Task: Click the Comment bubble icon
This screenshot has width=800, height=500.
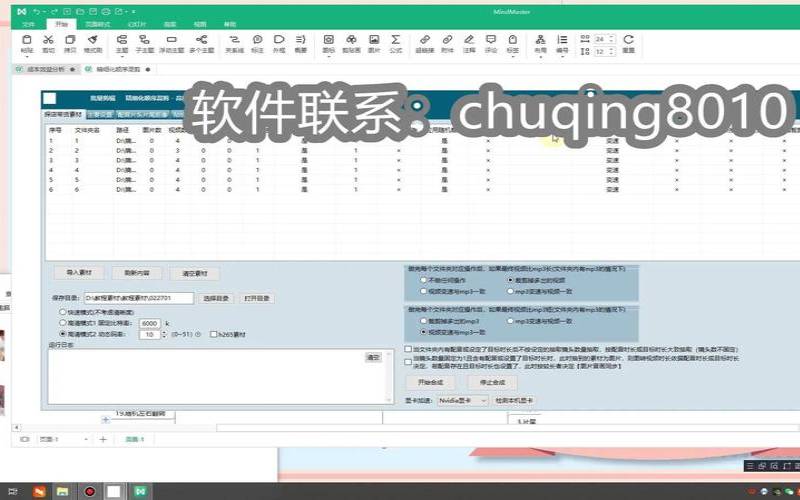Action: (491, 40)
